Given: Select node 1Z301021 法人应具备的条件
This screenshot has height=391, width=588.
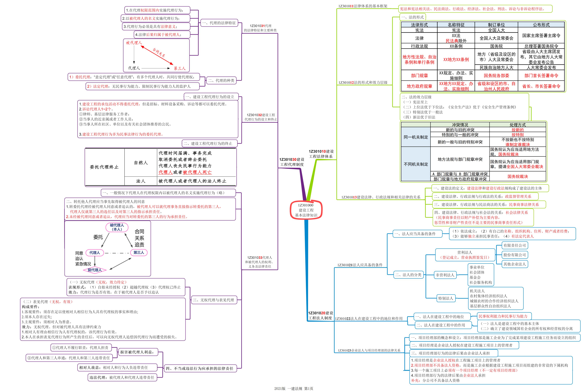Looking at the screenshot, I should coord(360,265).
